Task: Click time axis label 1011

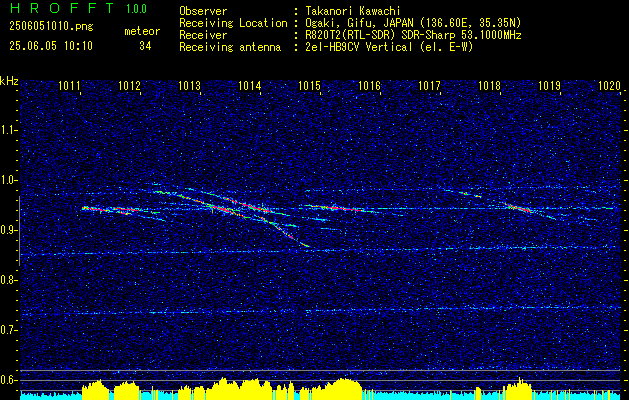Action: pyautogui.click(x=69, y=85)
